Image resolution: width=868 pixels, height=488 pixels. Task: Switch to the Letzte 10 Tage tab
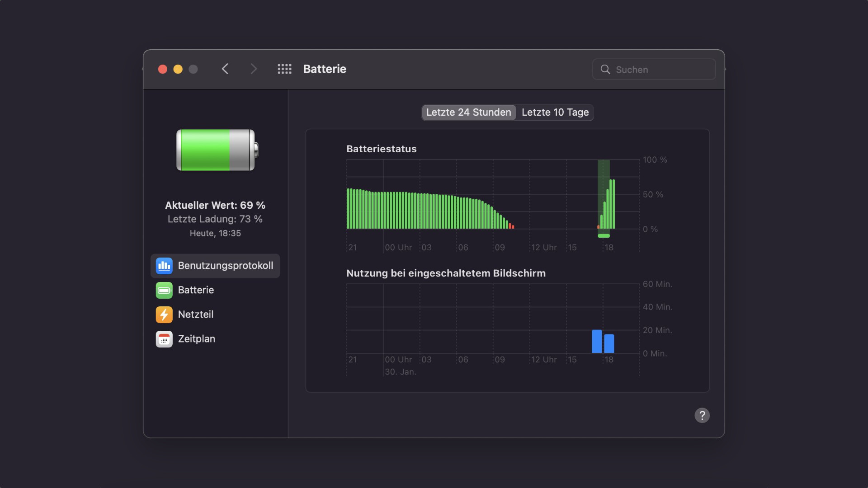click(555, 113)
